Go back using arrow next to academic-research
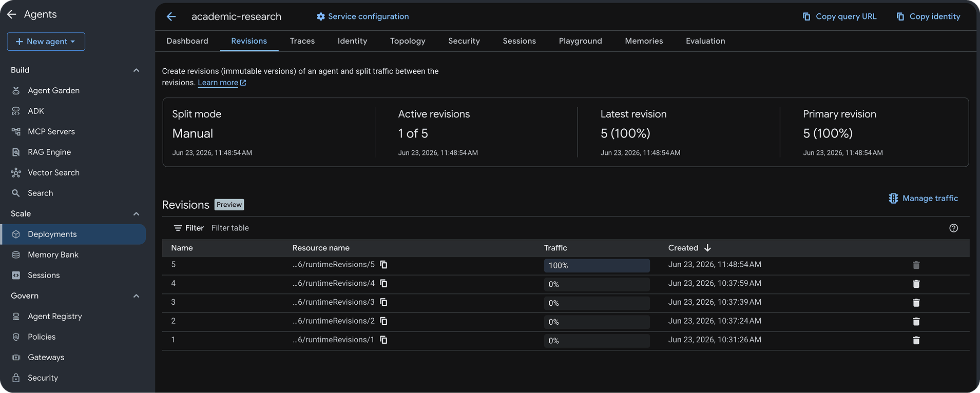This screenshot has width=980, height=393. (x=171, y=16)
